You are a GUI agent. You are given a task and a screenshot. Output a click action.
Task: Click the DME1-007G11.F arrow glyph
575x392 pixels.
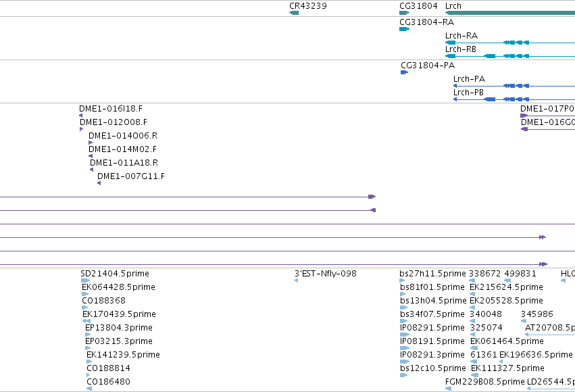[99, 183]
